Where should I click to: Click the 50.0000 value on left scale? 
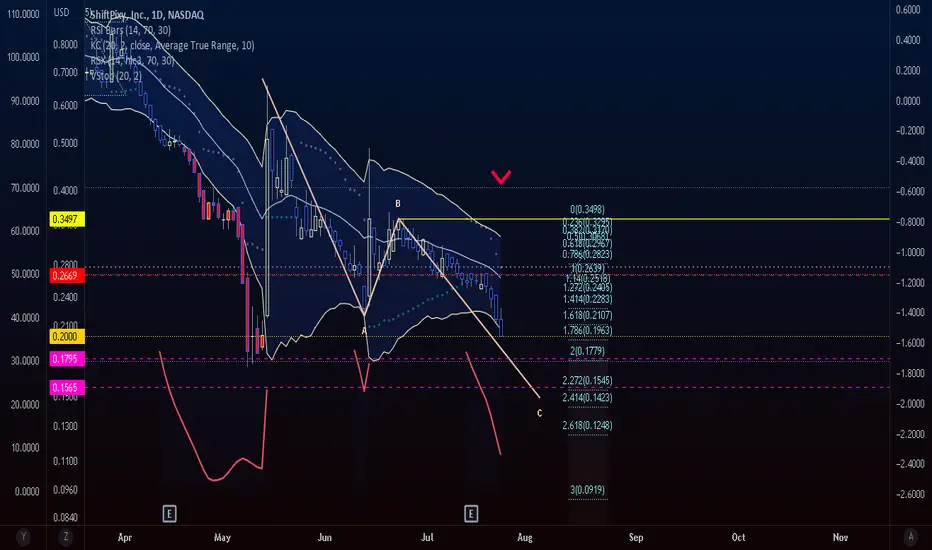24,274
